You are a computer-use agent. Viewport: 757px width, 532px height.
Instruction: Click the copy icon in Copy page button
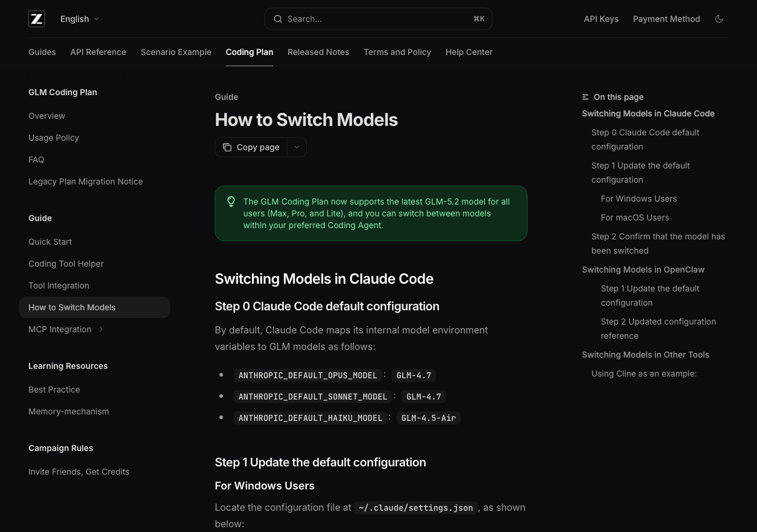point(227,147)
